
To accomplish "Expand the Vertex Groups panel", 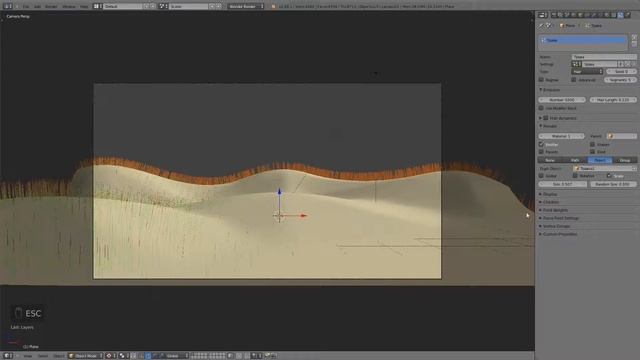I will [x=556, y=226].
